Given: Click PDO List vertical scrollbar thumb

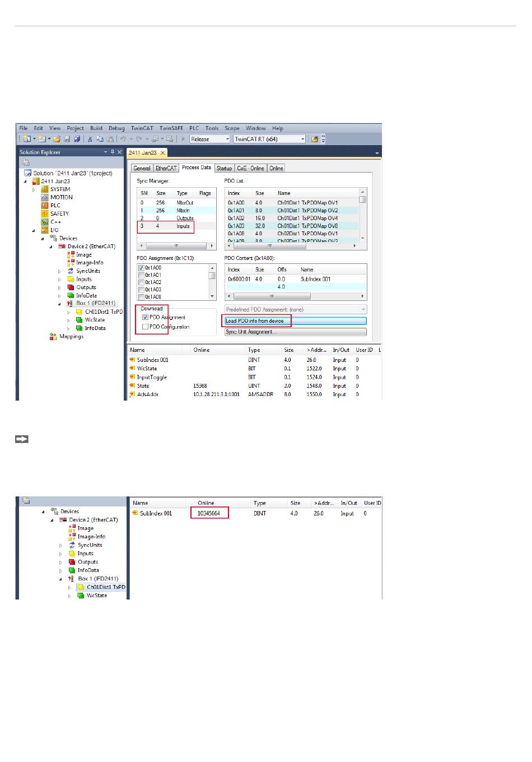Looking at the screenshot, I should pos(363,199).
